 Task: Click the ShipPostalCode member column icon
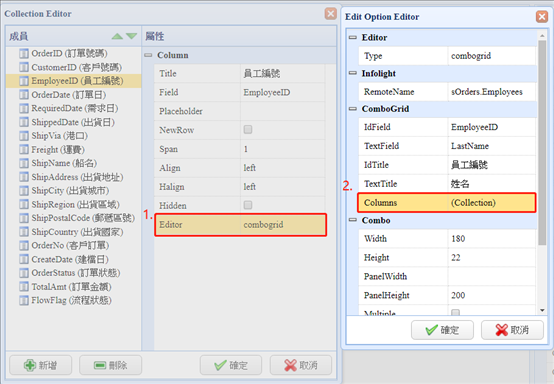(x=24, y=218)
